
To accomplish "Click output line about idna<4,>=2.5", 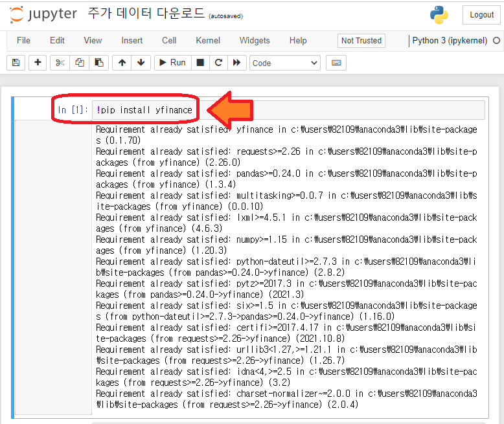I will pyautogui.click(x=286, y=377).
